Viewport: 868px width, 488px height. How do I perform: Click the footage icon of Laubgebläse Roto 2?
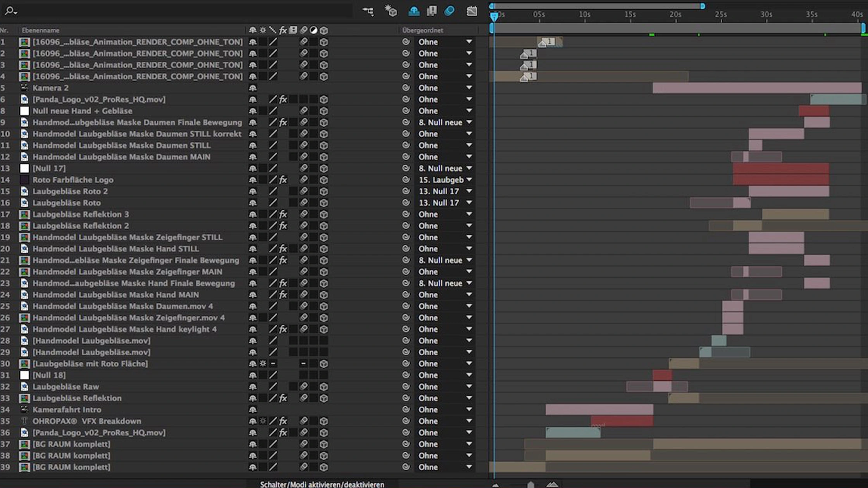[x=24, y=191]
